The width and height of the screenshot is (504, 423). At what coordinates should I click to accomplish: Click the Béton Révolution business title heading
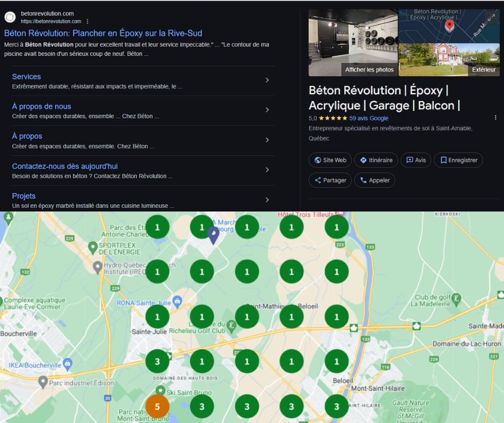384,98
